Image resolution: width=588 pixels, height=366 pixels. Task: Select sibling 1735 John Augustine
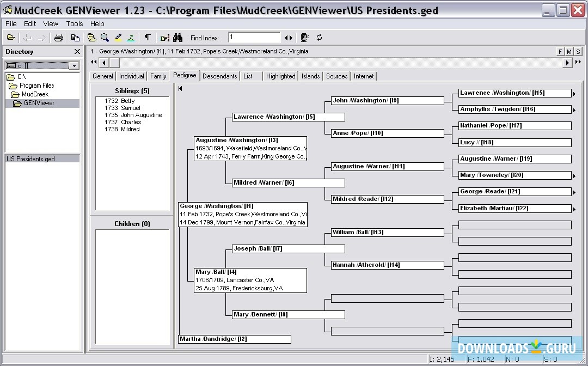pos(133,115)
